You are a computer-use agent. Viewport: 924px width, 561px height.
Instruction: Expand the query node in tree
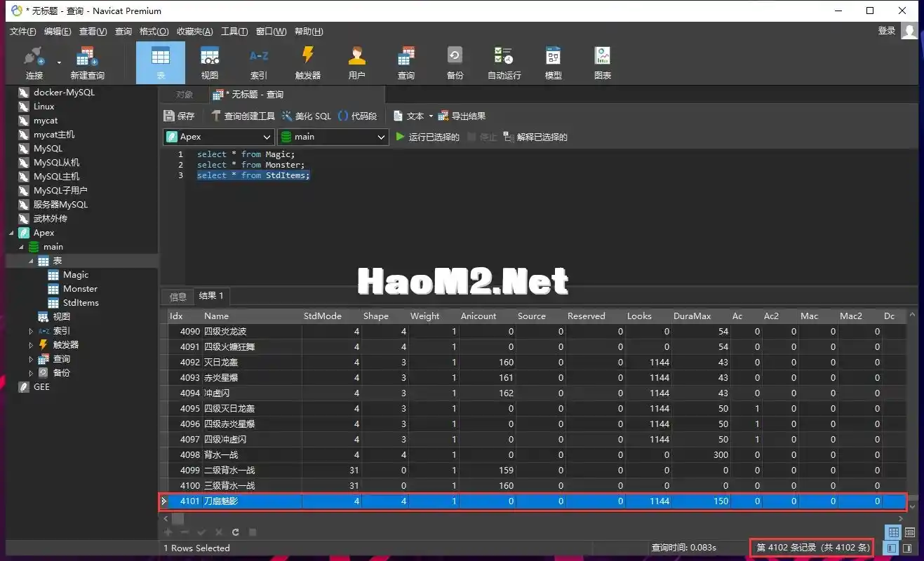tap(31, 359)
